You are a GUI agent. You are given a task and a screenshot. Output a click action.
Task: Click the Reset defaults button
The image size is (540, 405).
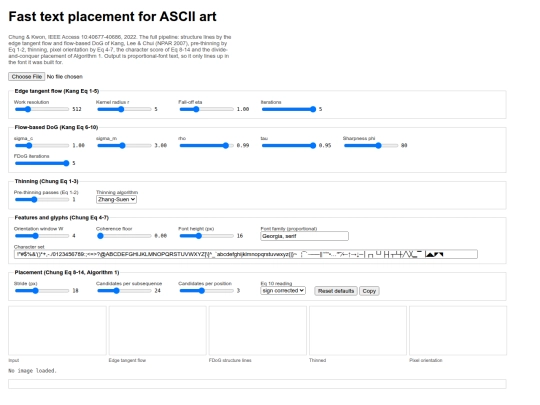click(x=336, y=291)
